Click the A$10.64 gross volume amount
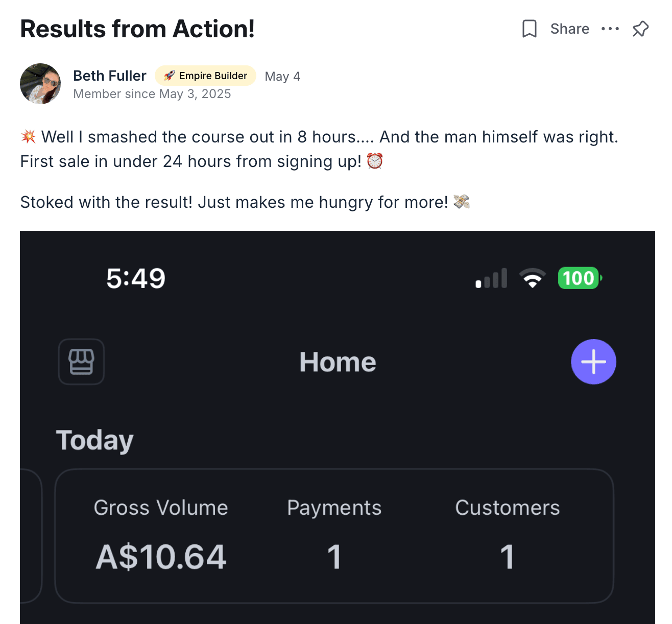672x624 pixels. pyautogui.click(x=161, y=557)
